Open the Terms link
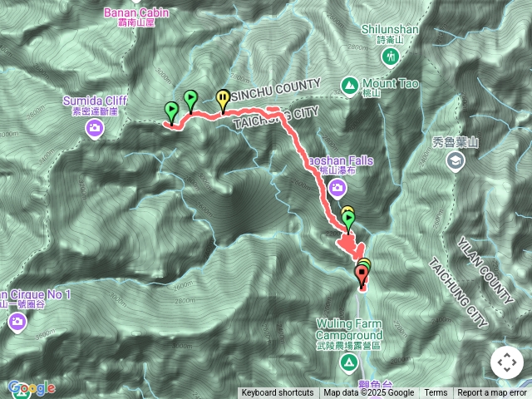The image size is (532, 399). click(x=436, y=393)
